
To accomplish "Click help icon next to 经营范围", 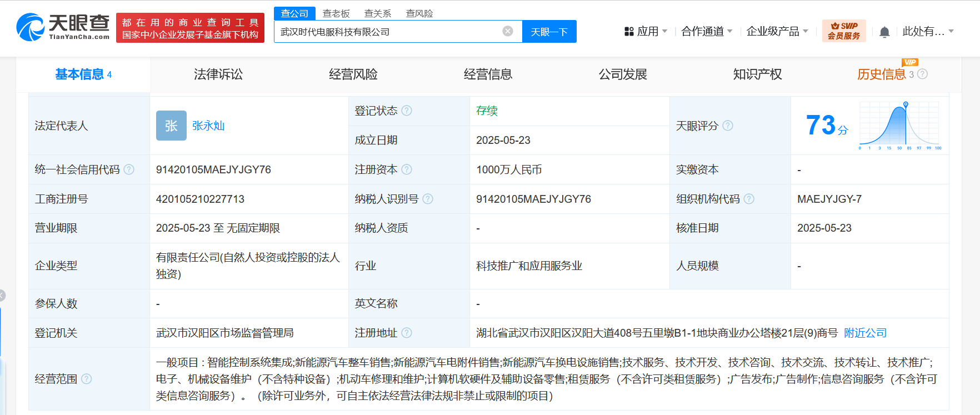I will click(87, 379).
